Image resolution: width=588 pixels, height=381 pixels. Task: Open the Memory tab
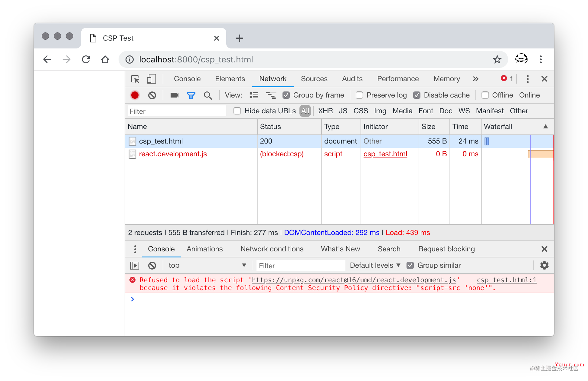(x=446, y=79)
